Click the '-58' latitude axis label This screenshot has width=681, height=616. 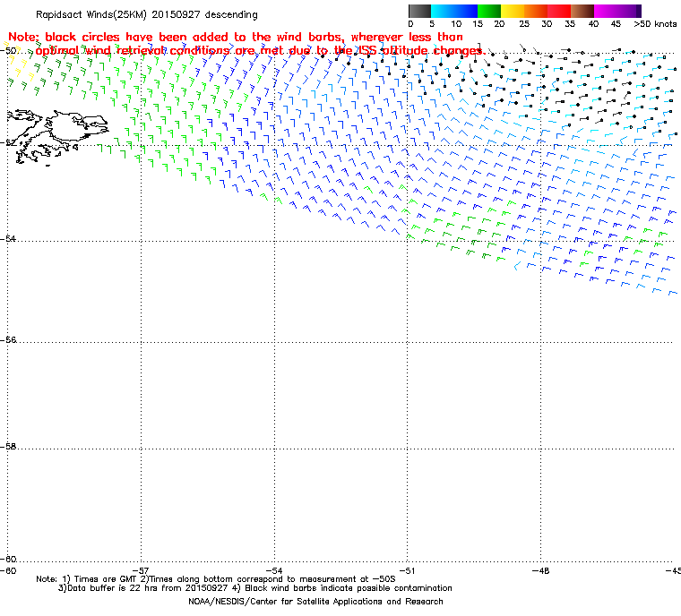point(8,446)
